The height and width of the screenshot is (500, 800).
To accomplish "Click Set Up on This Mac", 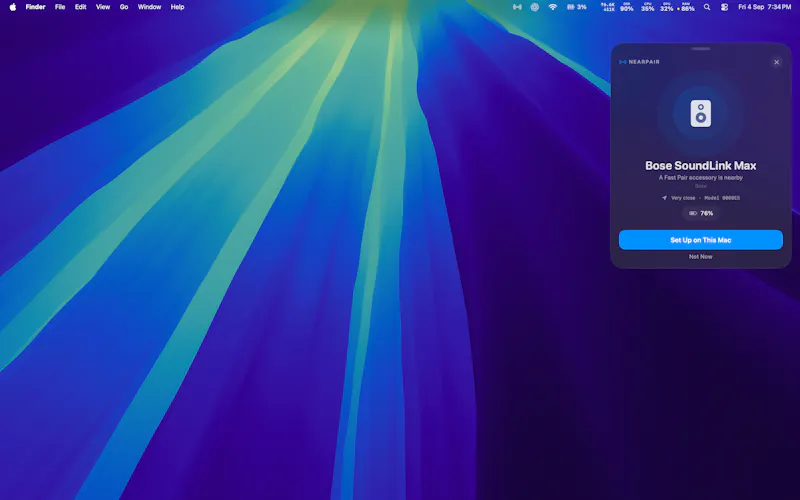I will tap(701, 240).
